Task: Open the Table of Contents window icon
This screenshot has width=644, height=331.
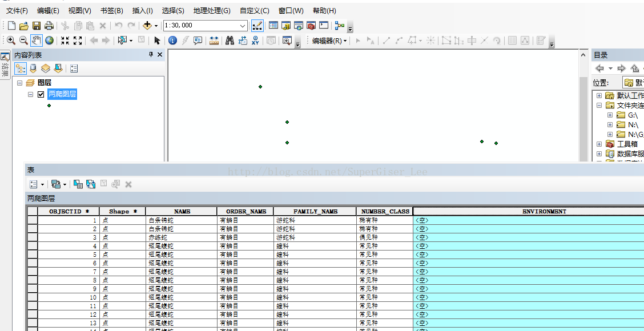Action: pos(273,26)
